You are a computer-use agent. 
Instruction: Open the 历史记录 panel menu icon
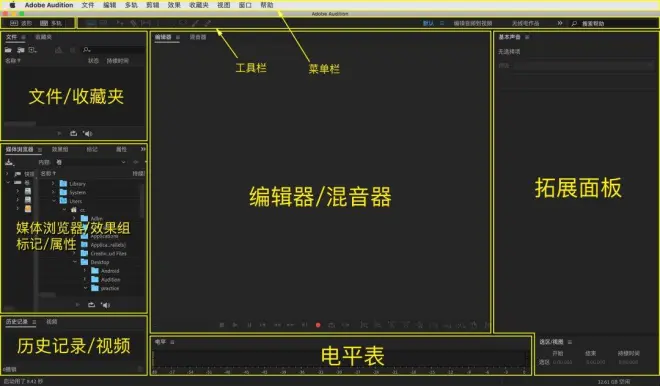[x=34, y=322]
